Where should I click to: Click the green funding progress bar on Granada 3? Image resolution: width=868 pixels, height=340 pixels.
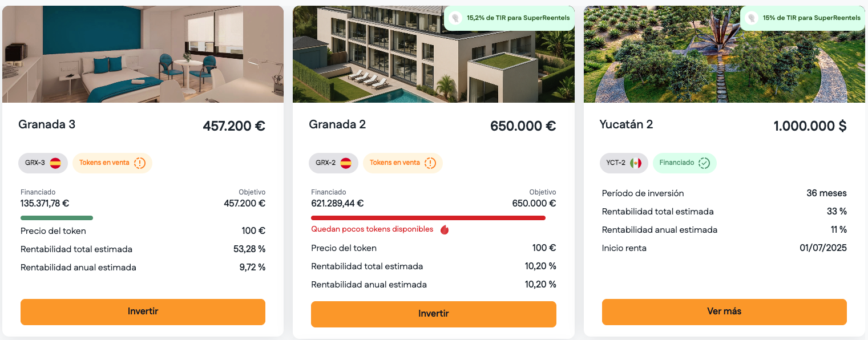click(56, 218)
